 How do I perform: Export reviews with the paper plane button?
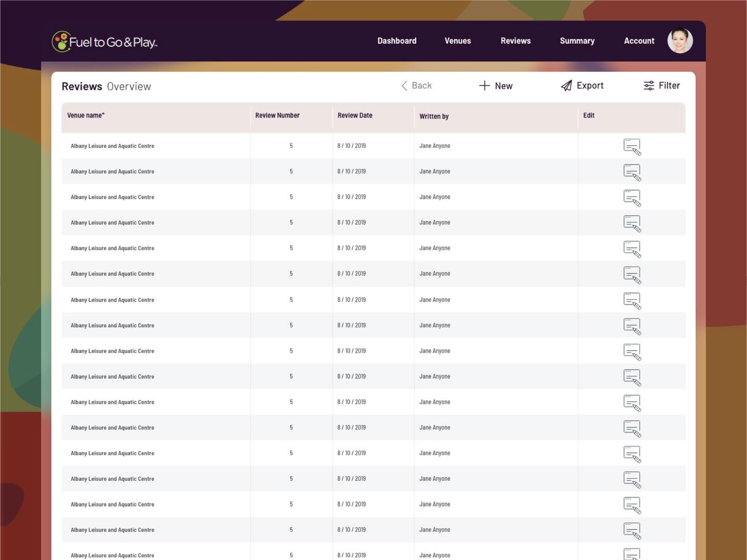click(582, 85)
